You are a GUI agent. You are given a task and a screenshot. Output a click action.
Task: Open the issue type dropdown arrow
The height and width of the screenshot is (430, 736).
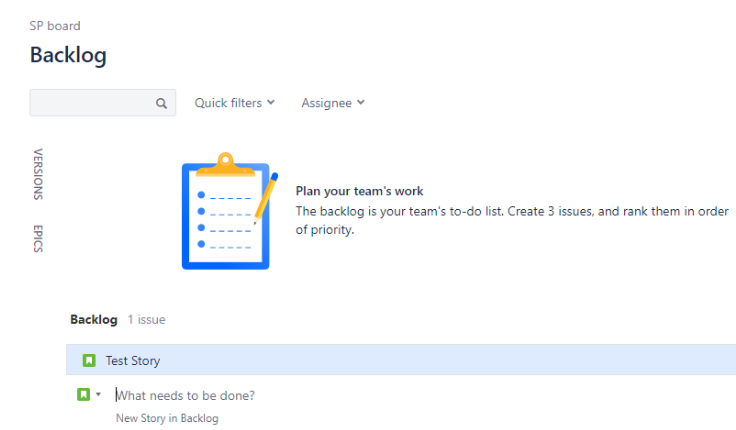98,394
